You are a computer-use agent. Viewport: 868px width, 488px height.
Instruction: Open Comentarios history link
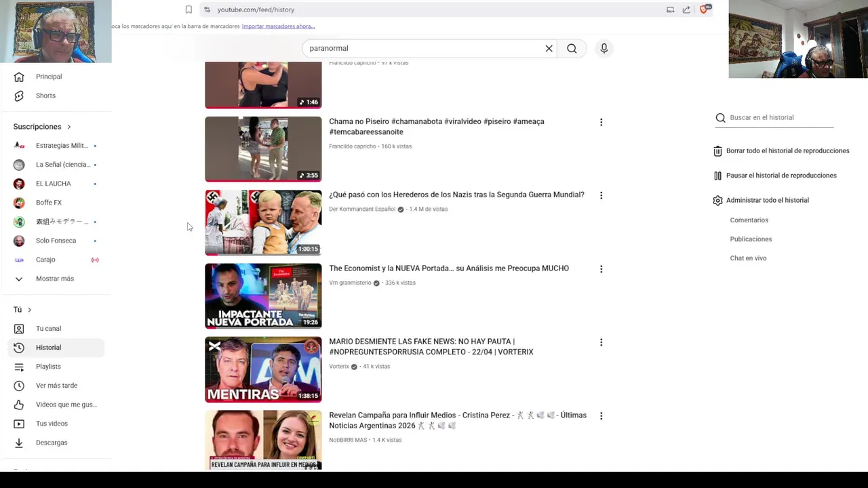click(x=749, y=220)
